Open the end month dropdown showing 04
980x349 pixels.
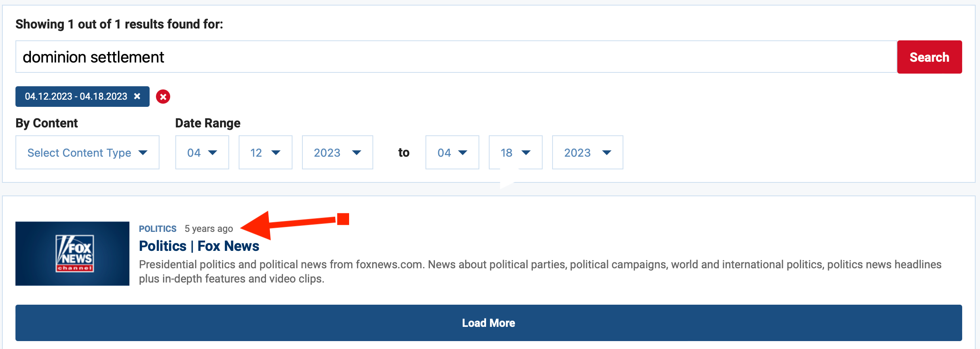[x=452, y=152]
